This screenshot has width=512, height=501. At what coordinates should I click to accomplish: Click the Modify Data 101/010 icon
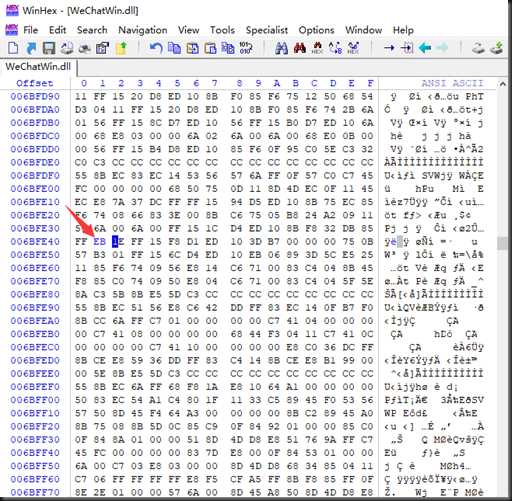point(246,48)
